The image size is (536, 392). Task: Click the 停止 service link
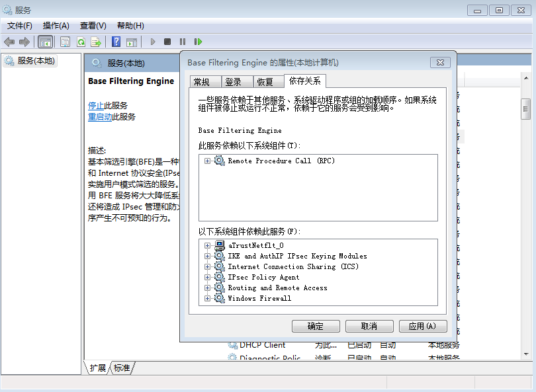click(96, 105)
